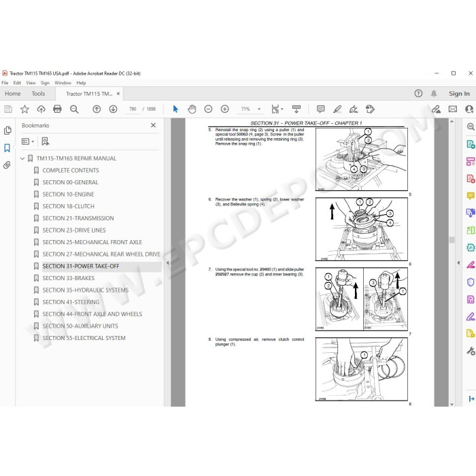Screen dimensions: 476x476
Task: Activate the Hand pan tool
Action: pos(192,109)
